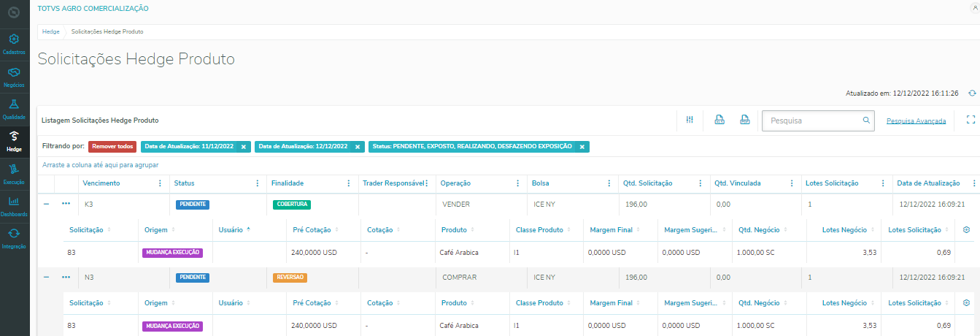
Task: Refresh the list using the update icon
Action: [972, 93]
